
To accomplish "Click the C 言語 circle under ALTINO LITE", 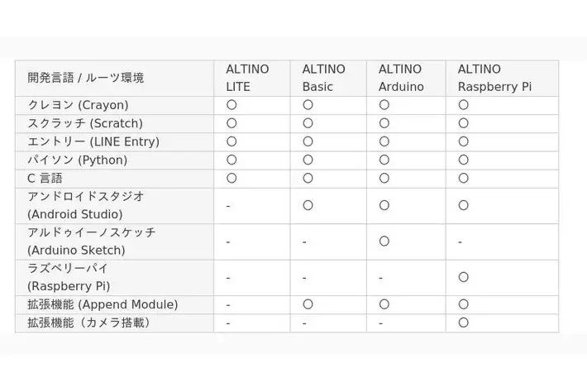I will [231, 178].
